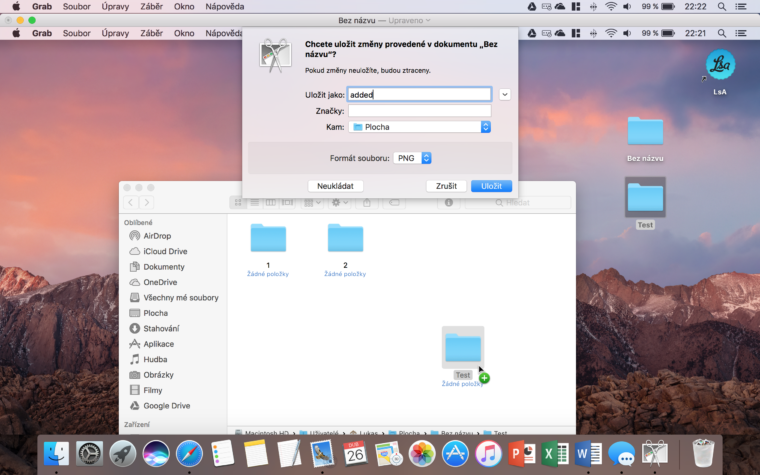
Task: Launch PowerPoint from the Dock
Action: pos(522,454)
